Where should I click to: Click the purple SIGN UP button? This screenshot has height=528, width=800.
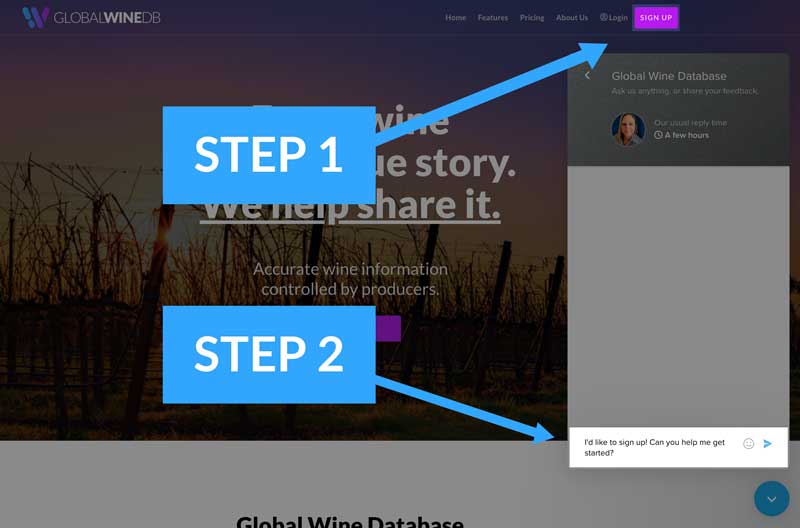tap(656, 17)
